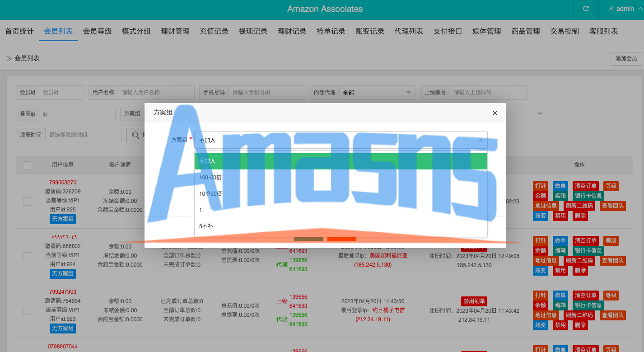Toggle the select-all checkbox in table header
Image resolution: width=644 pixels, height=352 pixels.
coord(27,165)
